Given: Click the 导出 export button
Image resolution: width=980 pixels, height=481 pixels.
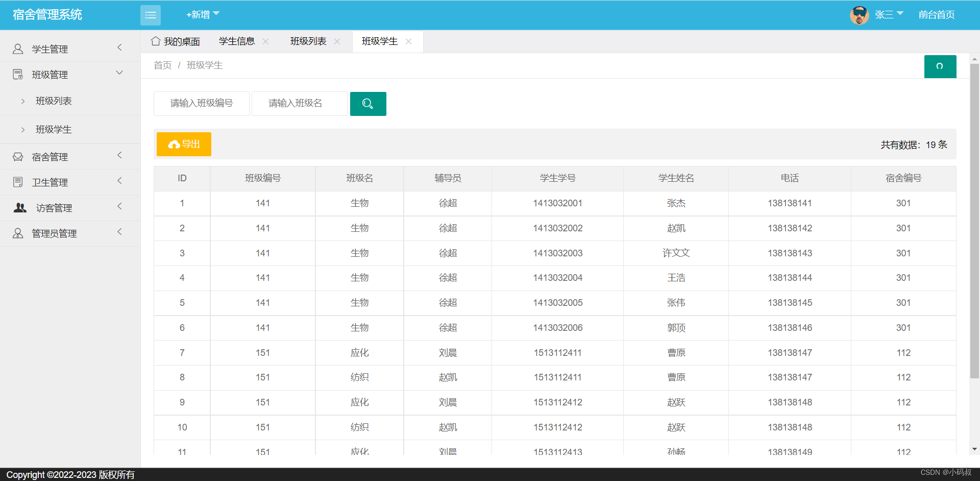Looking at the screenshot, I should [184, 144].
